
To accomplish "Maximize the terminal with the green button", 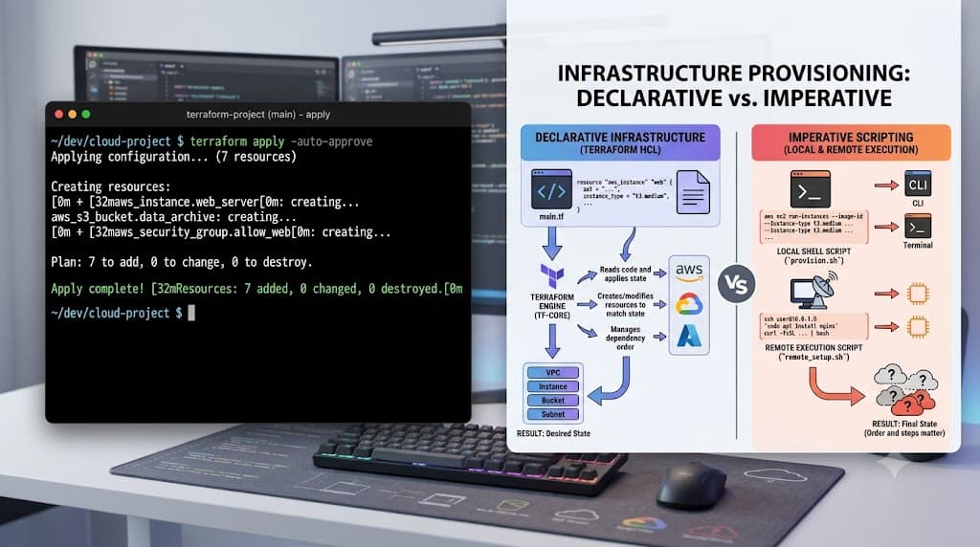I will (x=86, y=114).
